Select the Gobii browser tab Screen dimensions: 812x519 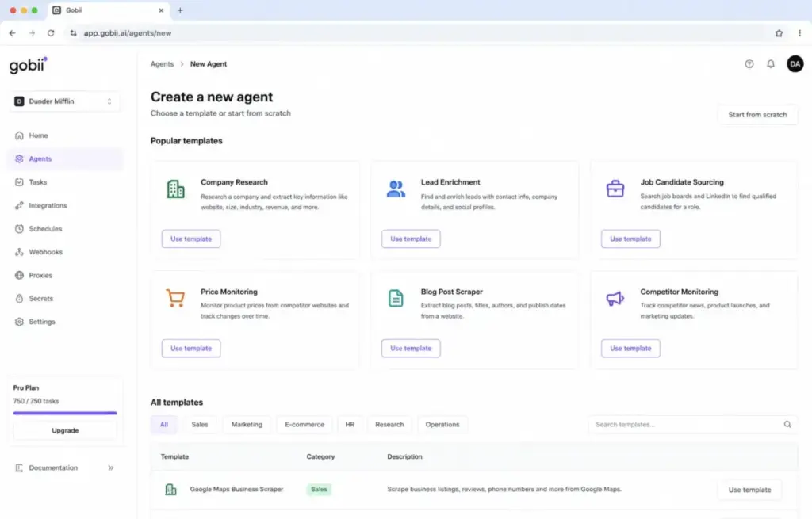[109, 10]
